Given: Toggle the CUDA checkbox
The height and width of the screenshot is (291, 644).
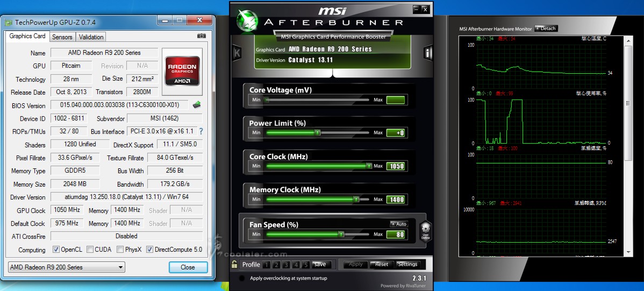Looking at the screenshot, I should pyautogui.click(x=90, y=250).
